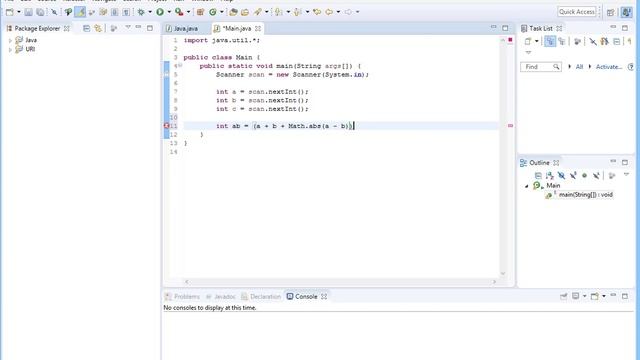This screenshot has width=640, height=360.
Task: Open Package Explorer view menu triangle
Action: click(128, 28)
